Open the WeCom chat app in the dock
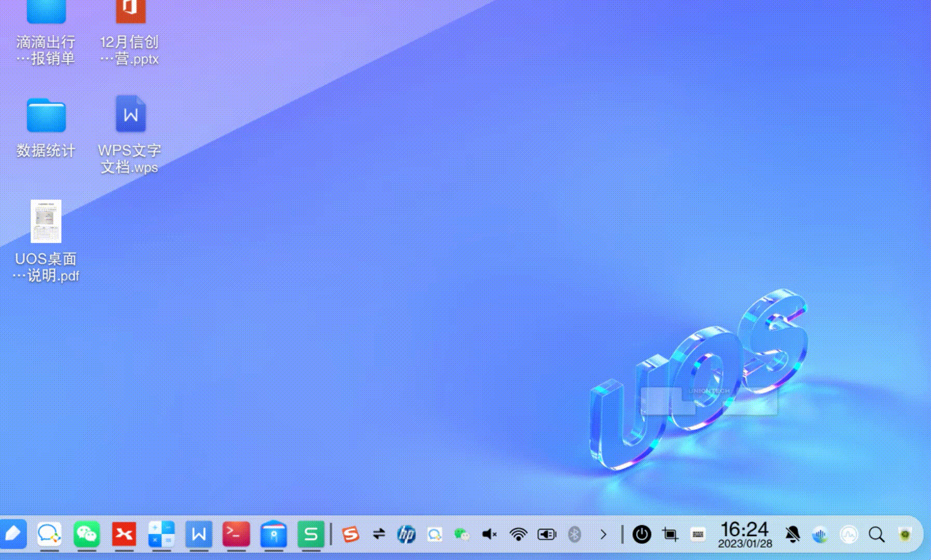The image size is (931, 560). coord(49,534)
